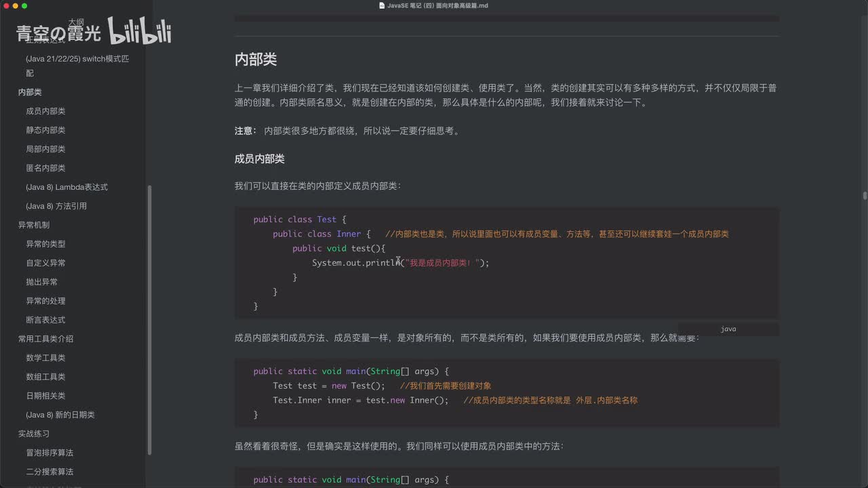Screen dimensions: 868x488
Task: Click the code line public class Inner {
Action: point(321,234)
